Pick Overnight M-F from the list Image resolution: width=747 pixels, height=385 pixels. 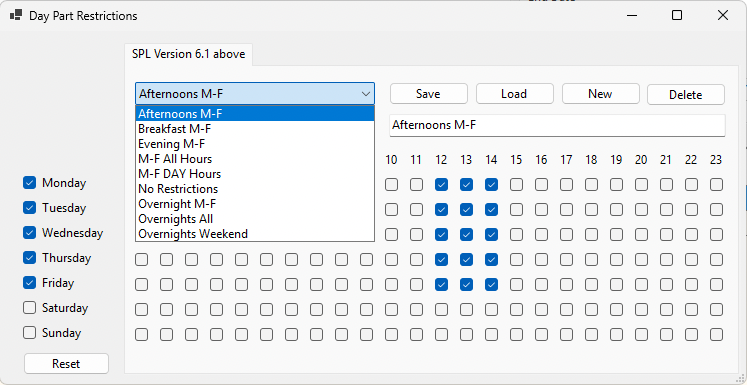[x=255, y=204]
